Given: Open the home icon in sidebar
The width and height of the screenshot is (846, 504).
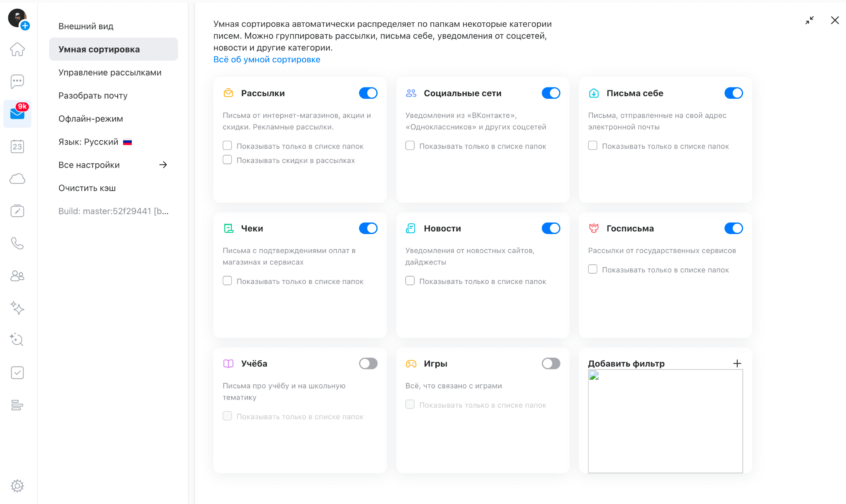Looking at the screenshot, I should pos(17,49).
